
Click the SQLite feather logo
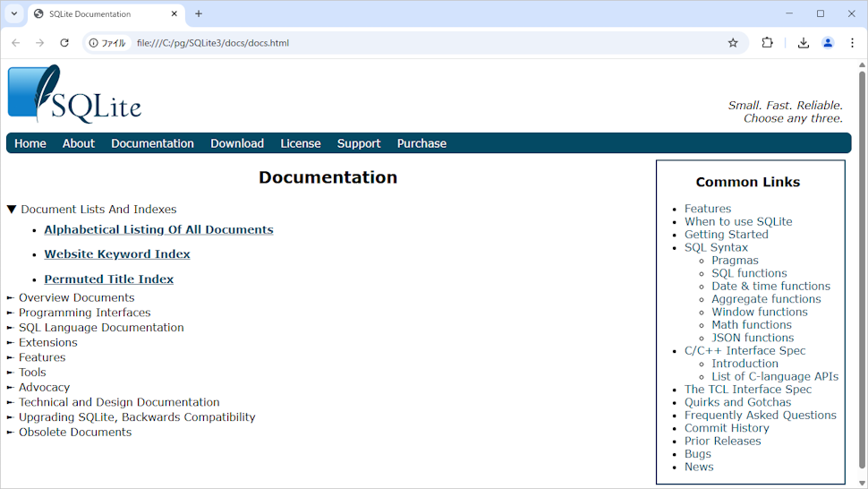(74, 94)
